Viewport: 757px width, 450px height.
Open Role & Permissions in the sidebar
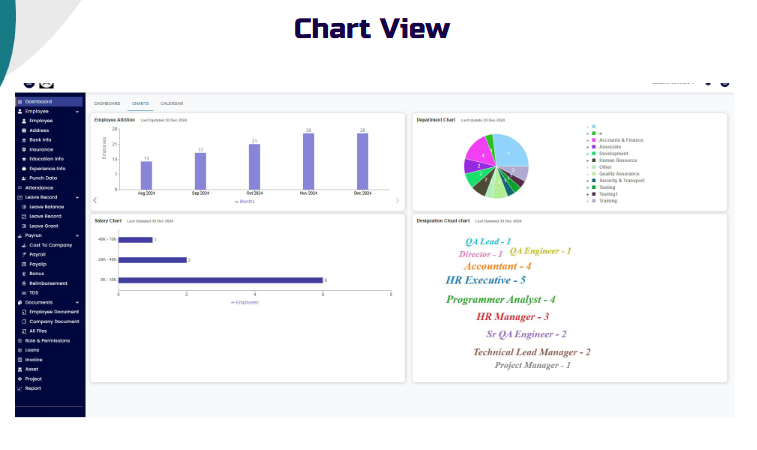click(47, 340)
